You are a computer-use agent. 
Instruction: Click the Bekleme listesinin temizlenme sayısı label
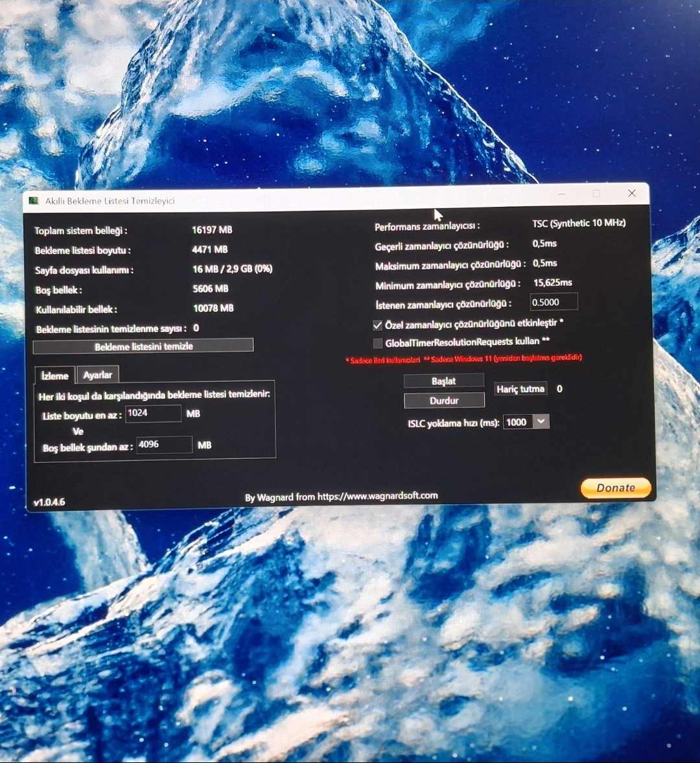[x=111, y=329]
